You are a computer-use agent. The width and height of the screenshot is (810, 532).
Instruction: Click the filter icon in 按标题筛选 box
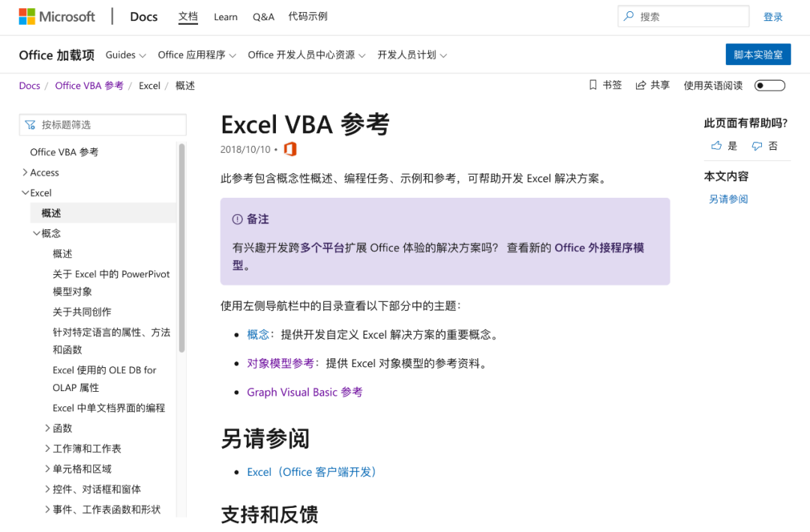pyautogui.click(x=31, y=125)
